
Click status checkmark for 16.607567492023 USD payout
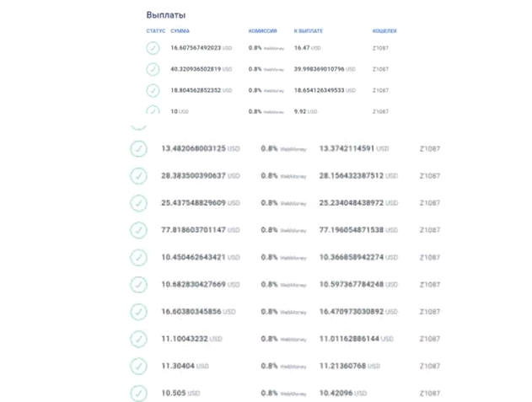(x=153, y=48)
